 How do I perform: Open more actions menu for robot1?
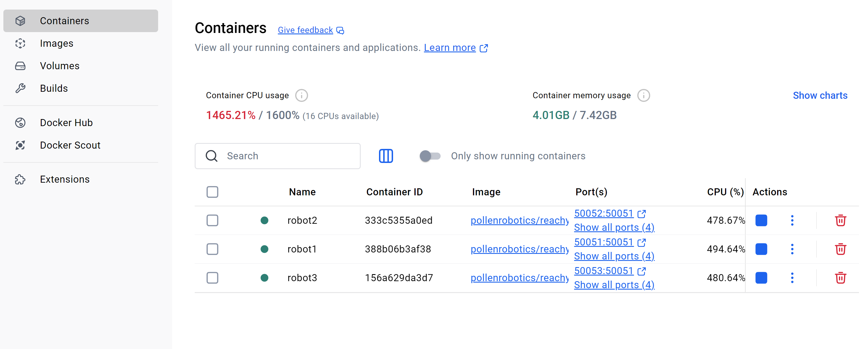(x=792, y=249)
